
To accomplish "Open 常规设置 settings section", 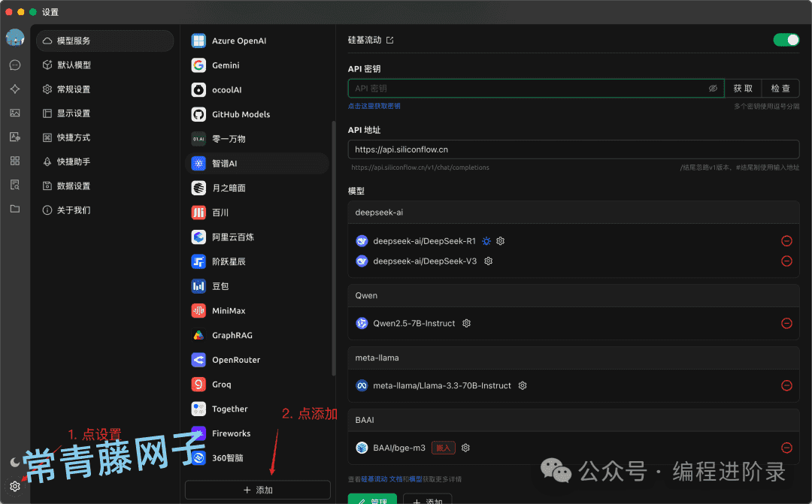I will 105,89.
